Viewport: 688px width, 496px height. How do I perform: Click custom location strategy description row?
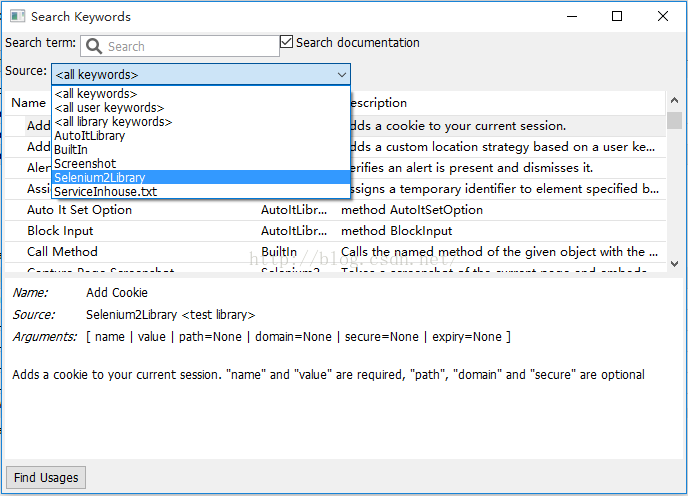[503, 147]
